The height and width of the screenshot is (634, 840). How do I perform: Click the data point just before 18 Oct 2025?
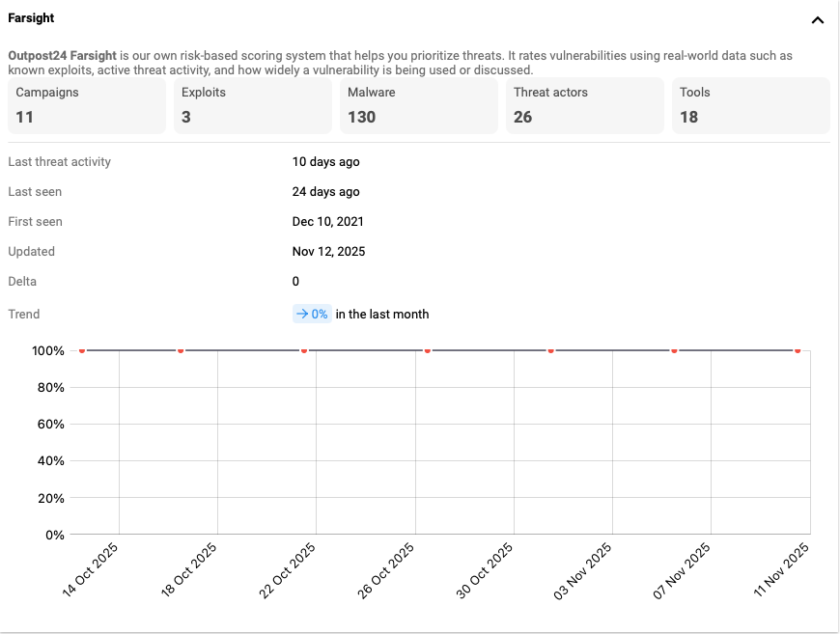(x=181, y=350)
